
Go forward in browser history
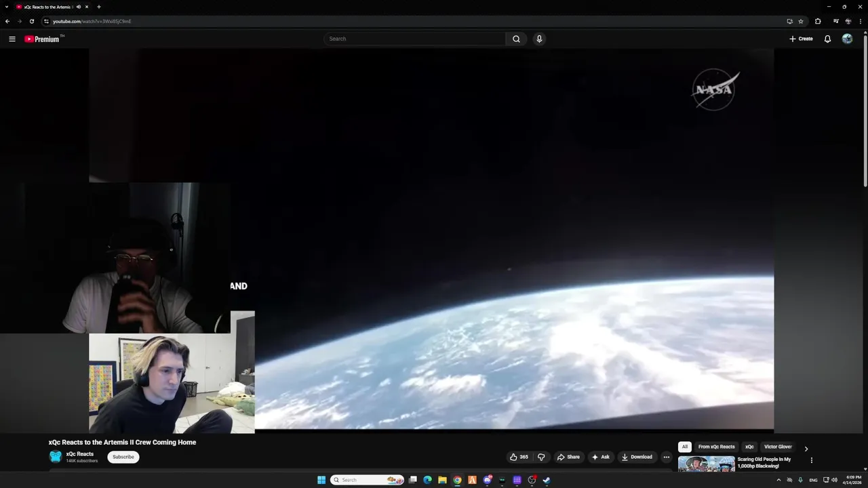(x=20, y=21)
